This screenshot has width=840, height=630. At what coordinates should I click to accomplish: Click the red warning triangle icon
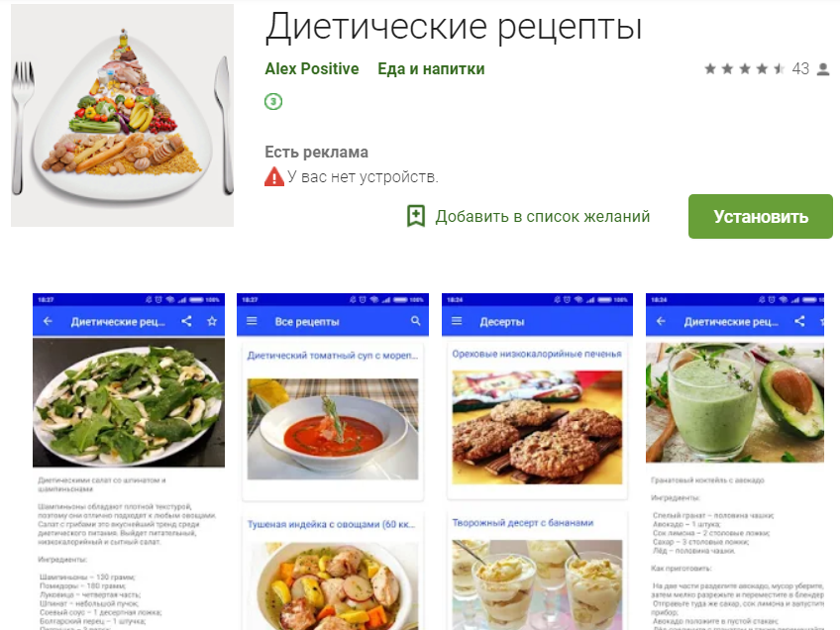(273, 176)
